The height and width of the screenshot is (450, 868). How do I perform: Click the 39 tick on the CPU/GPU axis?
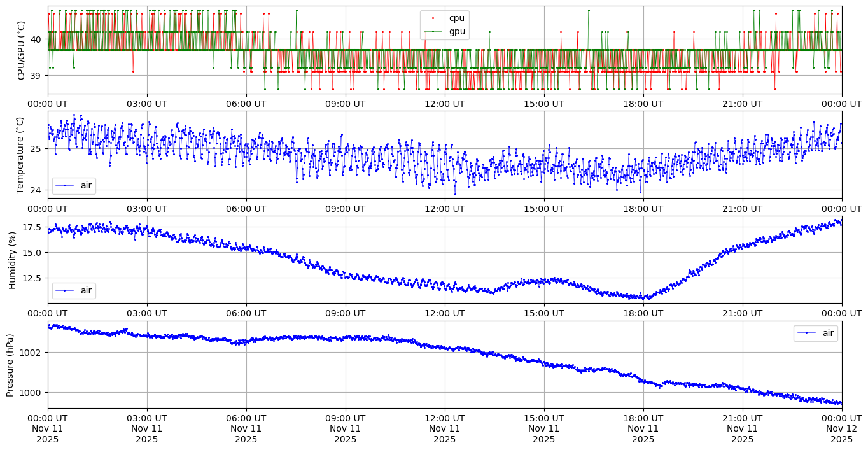pyautogui.click(x=36, y=76)
